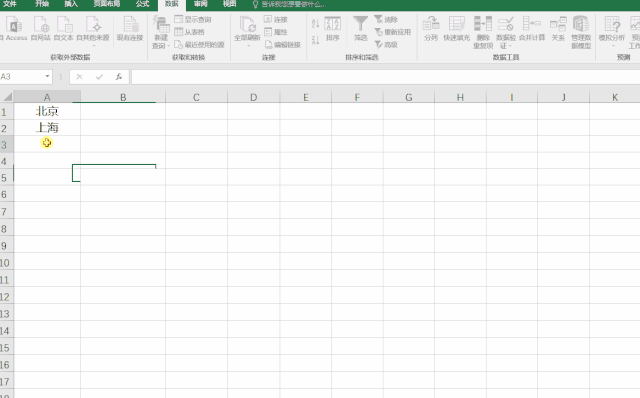Sort ascending with the A-Z icon
This screenshot has width=640, height=398.
tap(315, 23)
